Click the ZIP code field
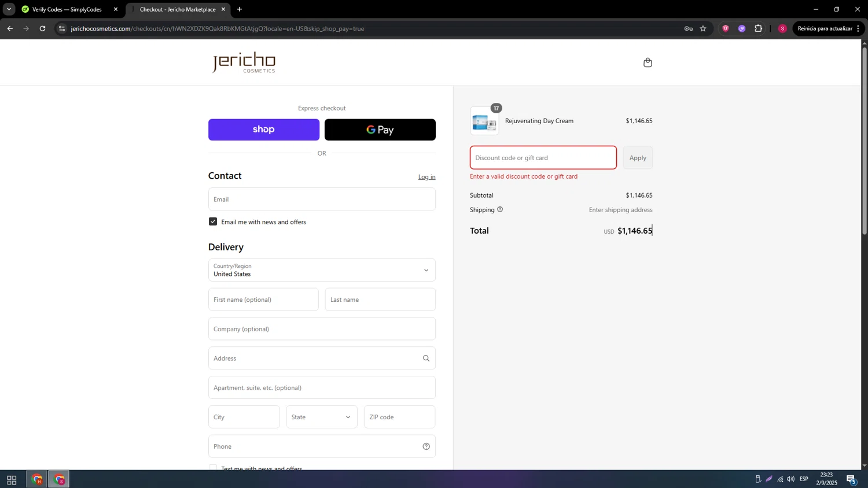Viewport: 868px width, 488px height. (x=399, y=417)
